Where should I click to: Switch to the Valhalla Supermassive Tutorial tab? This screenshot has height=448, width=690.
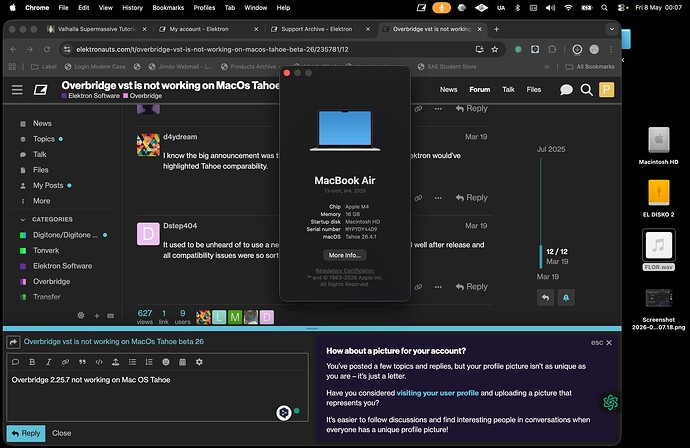click(97, 29)
